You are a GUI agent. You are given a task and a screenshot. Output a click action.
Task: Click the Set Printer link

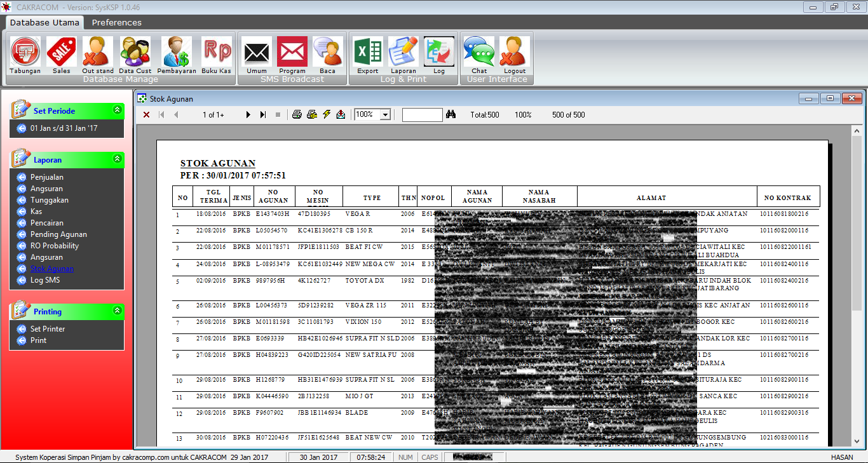(48, 329)
